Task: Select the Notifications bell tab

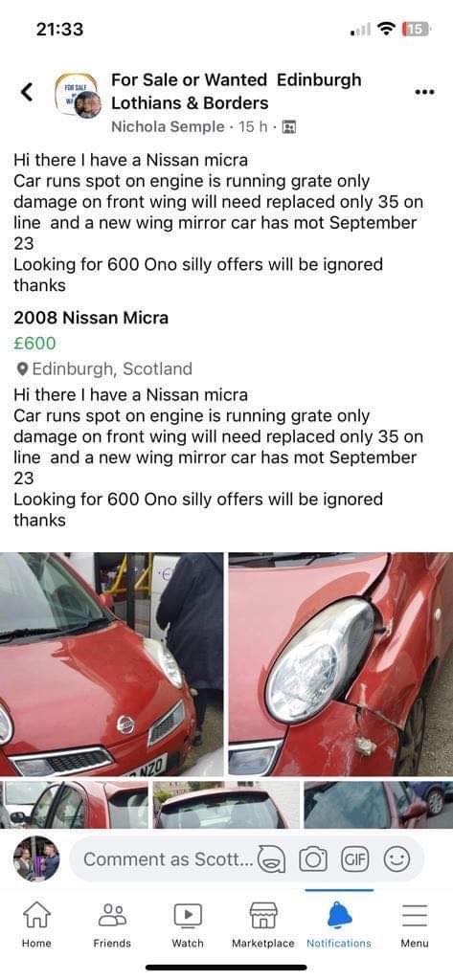Action: tap(339, 925)
